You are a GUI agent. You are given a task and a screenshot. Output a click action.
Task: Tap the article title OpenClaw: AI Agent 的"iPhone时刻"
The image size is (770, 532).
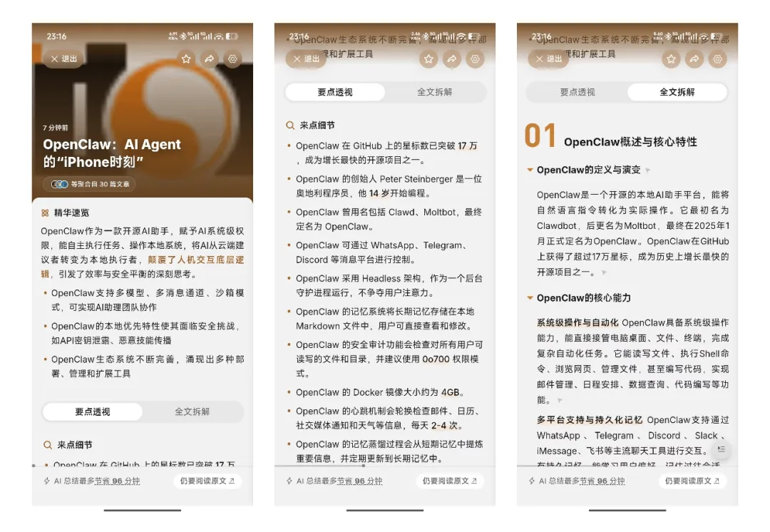coord(112,153)
